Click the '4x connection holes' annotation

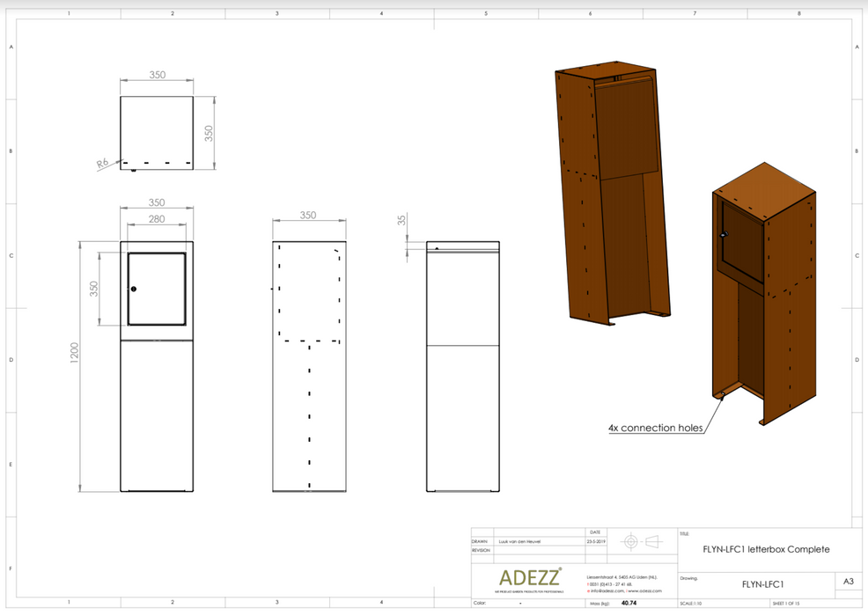click(655, 428)
